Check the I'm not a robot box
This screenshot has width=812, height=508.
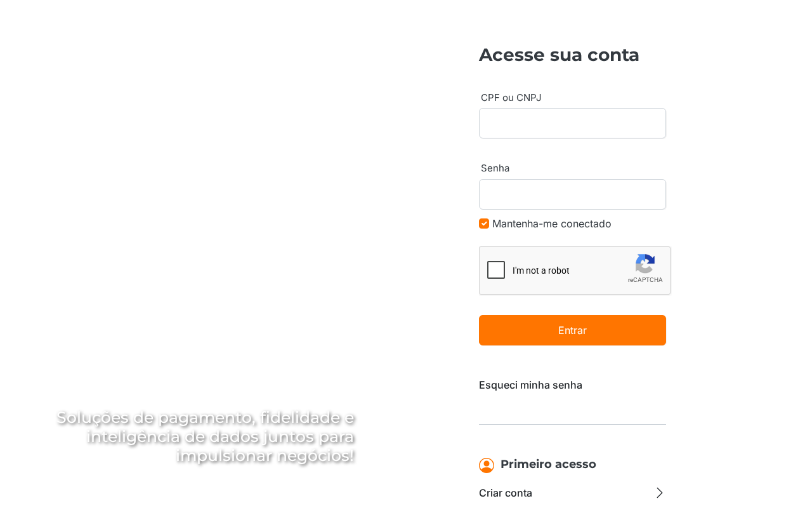click(496, 270)
